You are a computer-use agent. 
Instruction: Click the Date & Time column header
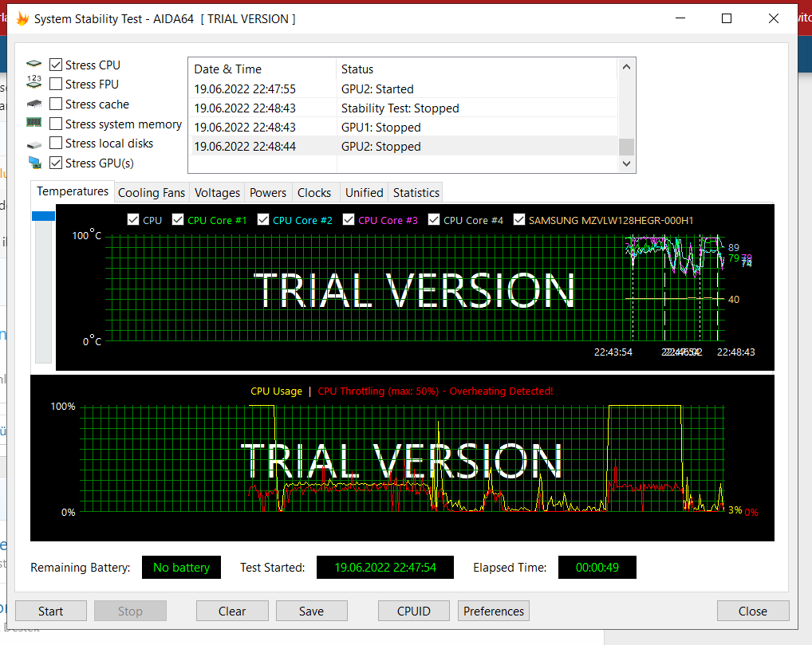pyautogui.click(x=262, y=69)
